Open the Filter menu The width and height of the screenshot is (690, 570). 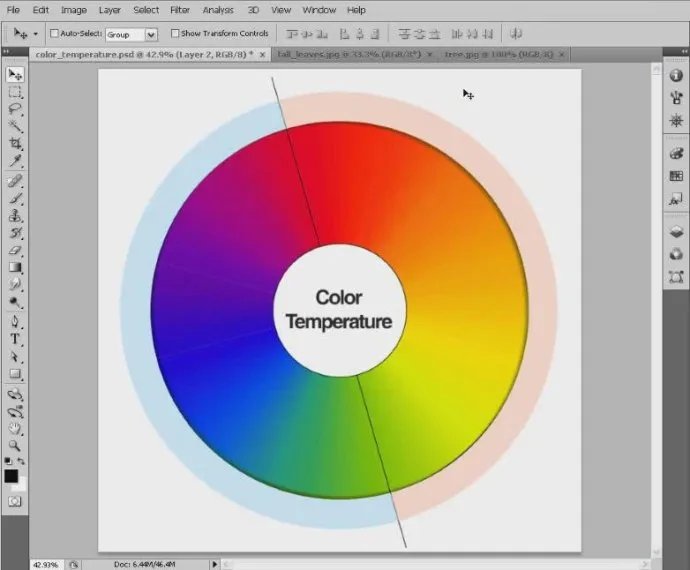[x=180, y=9]
